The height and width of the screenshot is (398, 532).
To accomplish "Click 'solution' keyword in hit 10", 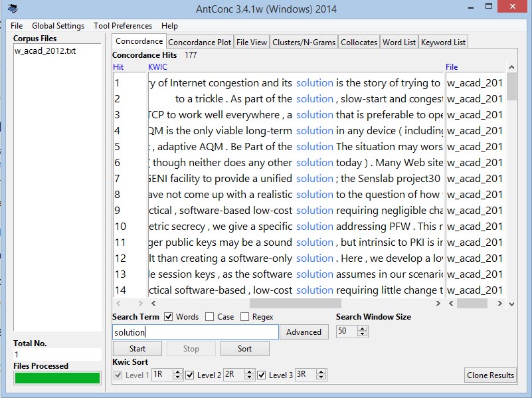I will point(315,227).
